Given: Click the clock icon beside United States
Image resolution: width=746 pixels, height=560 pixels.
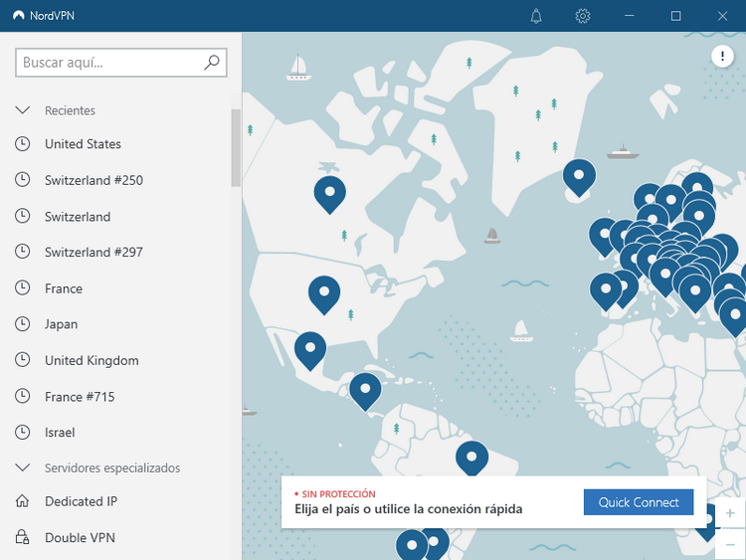Looking at the screenshot, I should 22,143.
